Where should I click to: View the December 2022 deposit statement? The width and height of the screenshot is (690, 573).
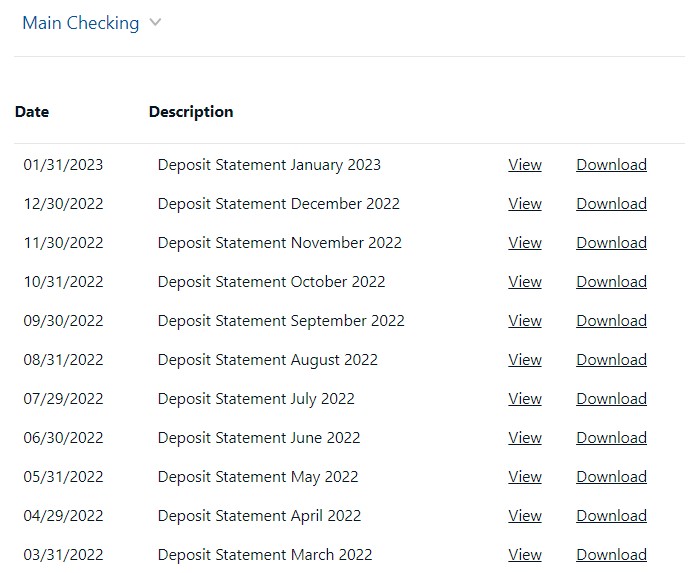525,204
